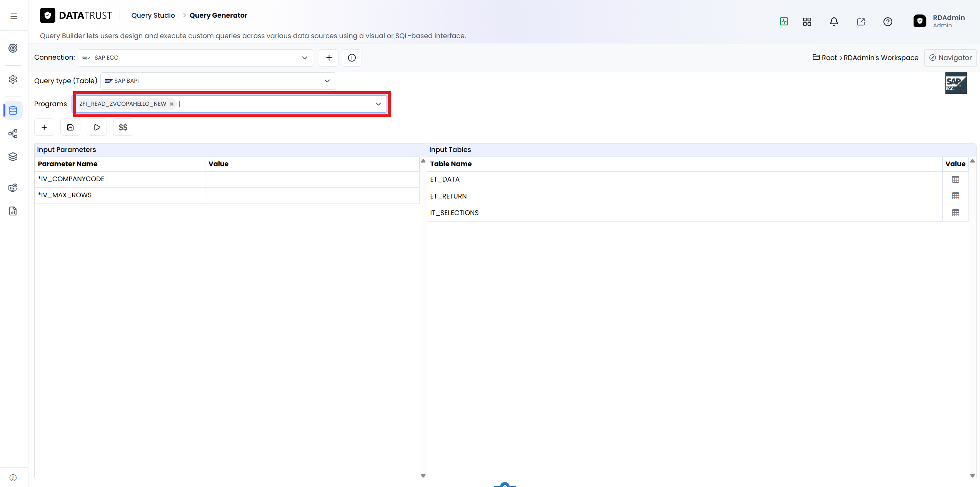Click the external link icon in header
Viewport: 980px width, 487px height.
tap(861, 22)
